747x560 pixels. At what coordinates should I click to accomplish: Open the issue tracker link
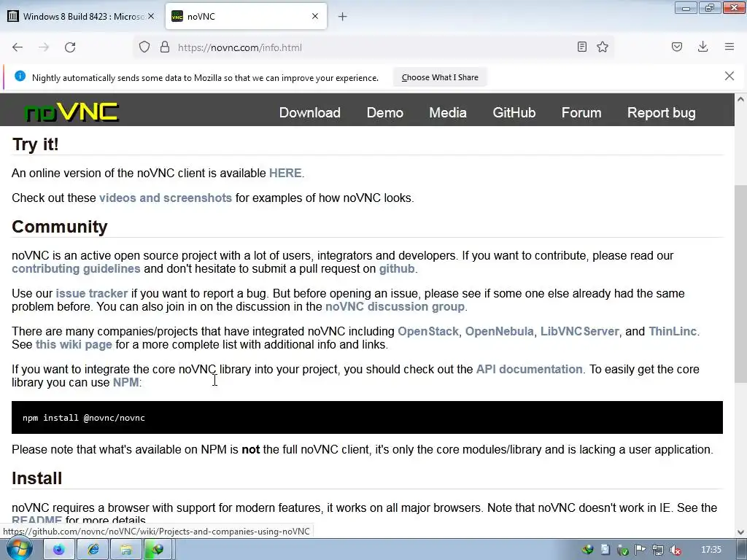91,293
